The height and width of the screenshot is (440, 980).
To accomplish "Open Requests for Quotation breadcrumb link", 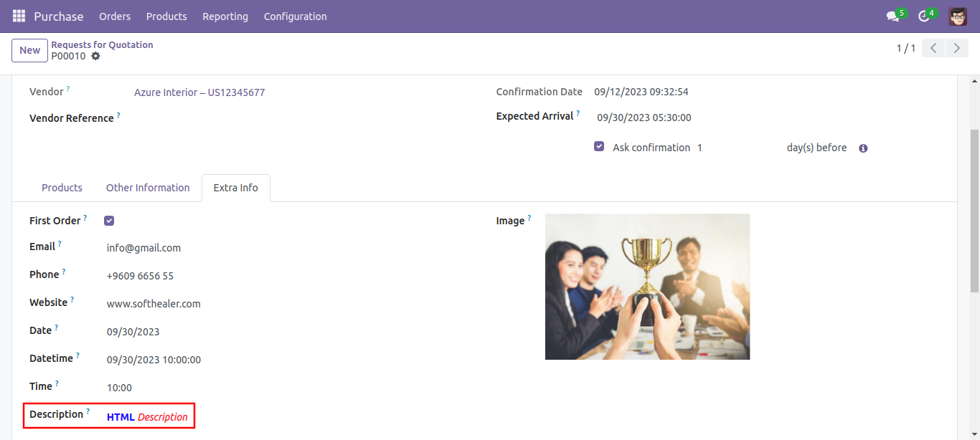I will coord(102,44).
